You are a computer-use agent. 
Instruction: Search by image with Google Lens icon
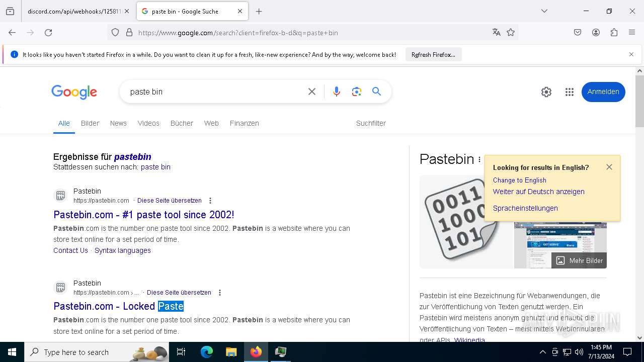[357, 92]
